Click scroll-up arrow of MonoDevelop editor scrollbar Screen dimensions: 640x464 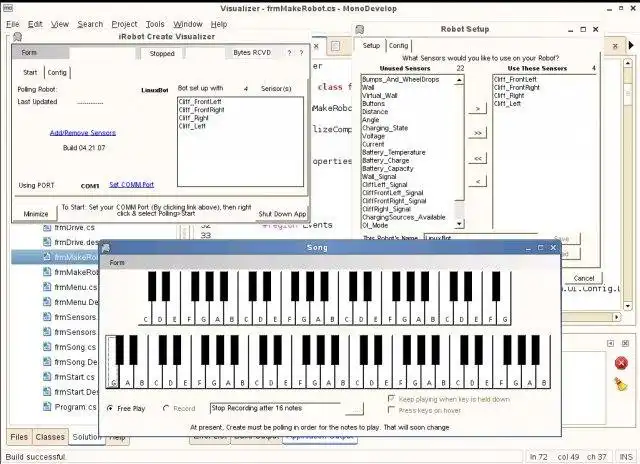(x=628, y=63)
